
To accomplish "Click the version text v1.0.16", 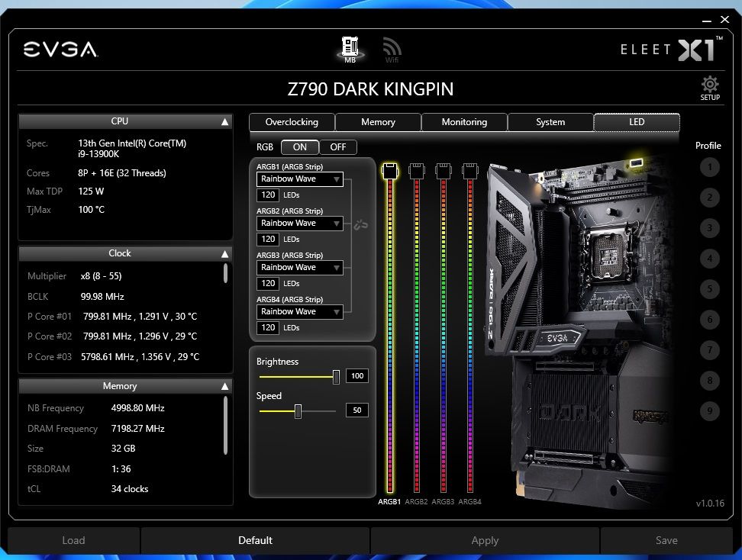I will 710,504.
